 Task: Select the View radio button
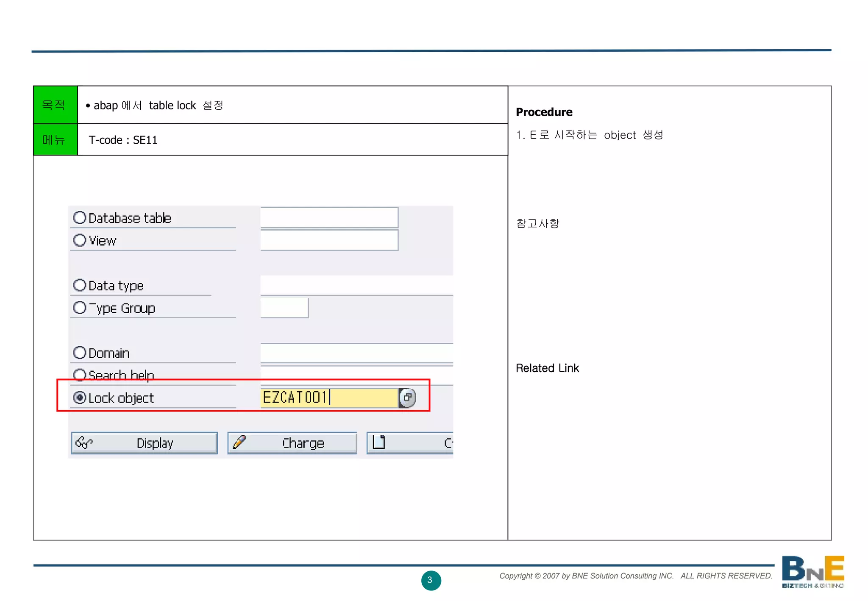80,240
